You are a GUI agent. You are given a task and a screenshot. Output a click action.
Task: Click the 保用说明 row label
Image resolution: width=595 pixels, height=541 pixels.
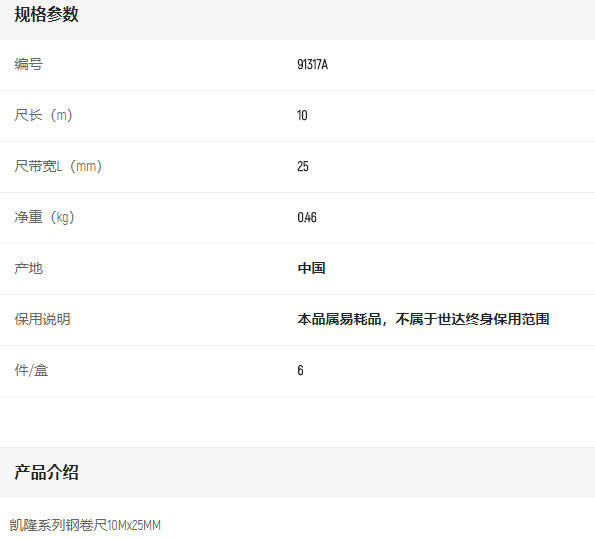click(x=42, y=319)
